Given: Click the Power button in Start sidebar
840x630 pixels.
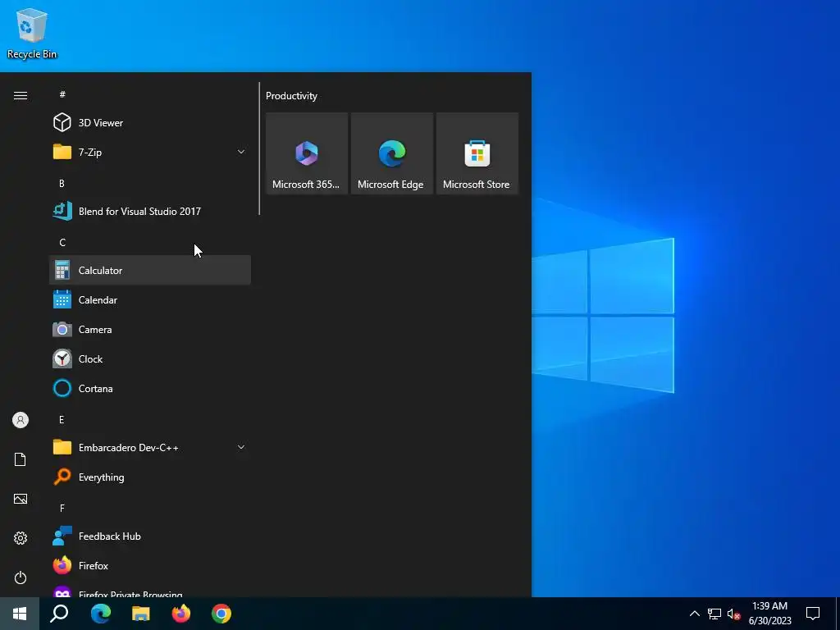Looking at the screenshot, I should pos(21,577).
